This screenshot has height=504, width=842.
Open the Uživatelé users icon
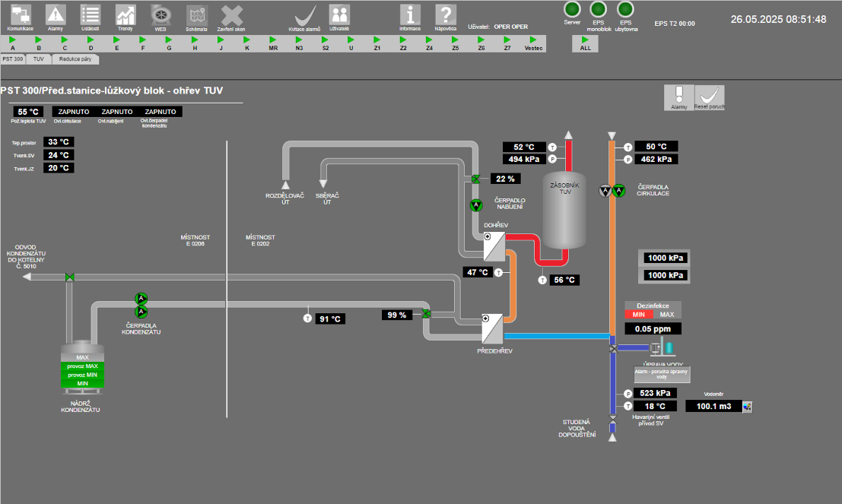(x=339, y=15)
